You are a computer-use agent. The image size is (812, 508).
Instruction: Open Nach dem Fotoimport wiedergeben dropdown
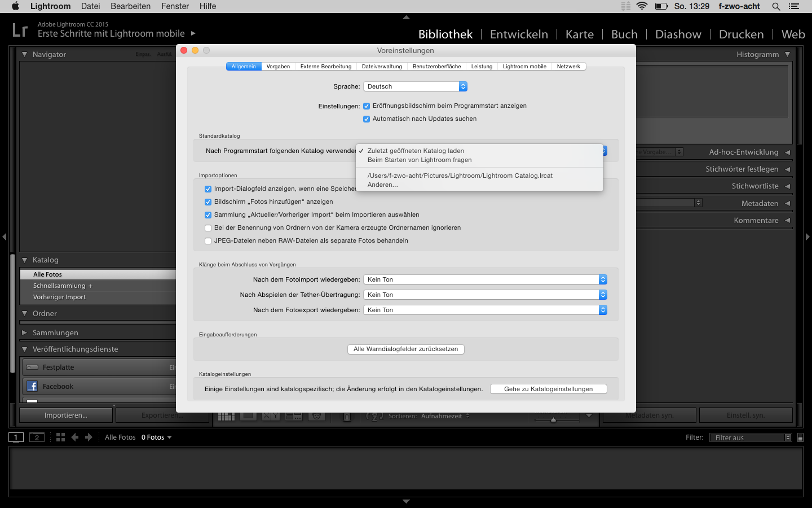tap(485, 279)
